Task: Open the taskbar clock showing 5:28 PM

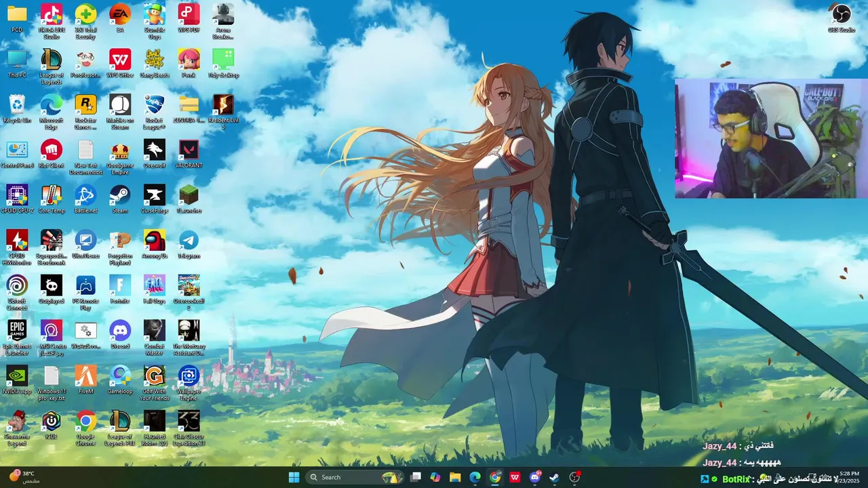Action: (849, 477)
